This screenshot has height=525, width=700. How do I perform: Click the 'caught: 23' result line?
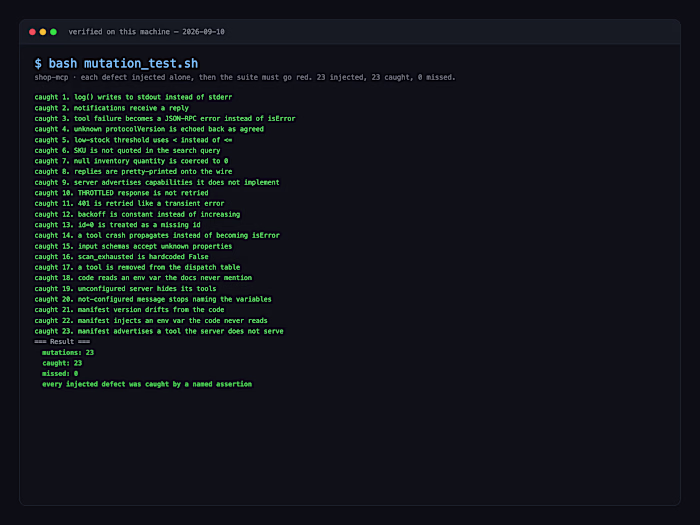(x=62, y=363)
